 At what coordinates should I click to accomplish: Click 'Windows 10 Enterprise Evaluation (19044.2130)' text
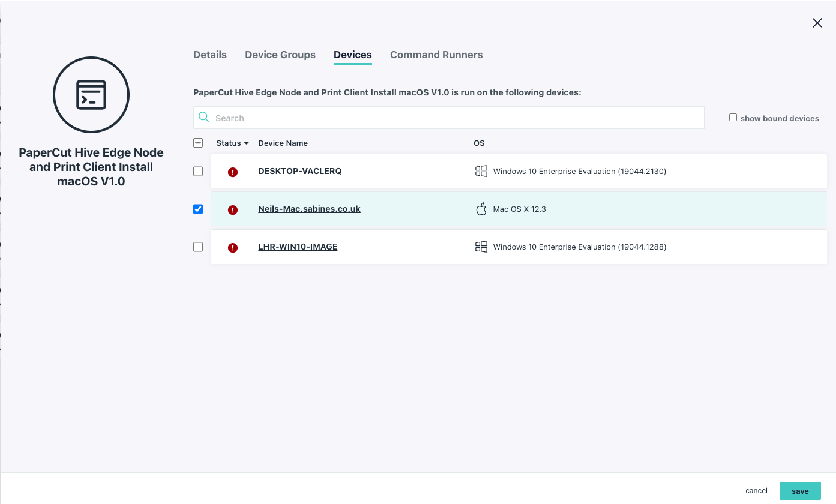(x=580, y=171)
